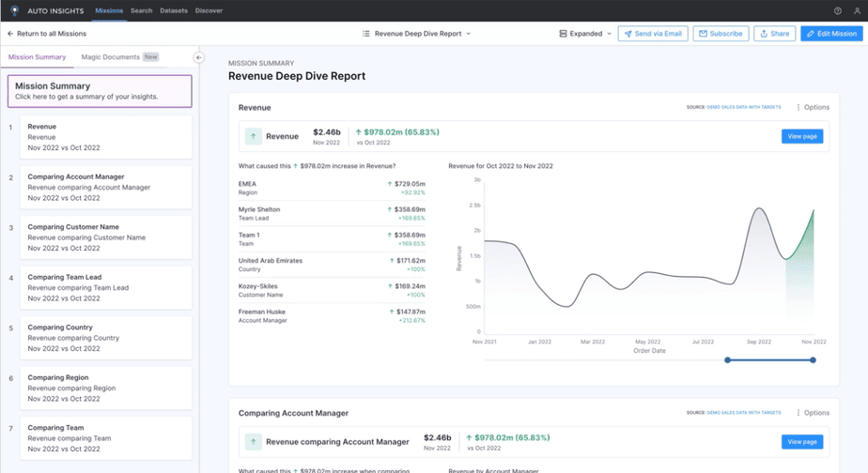Screen dimensions: 868x473
Task: Select sidebar item Comparing Team
Action: (x=106, y=438)
